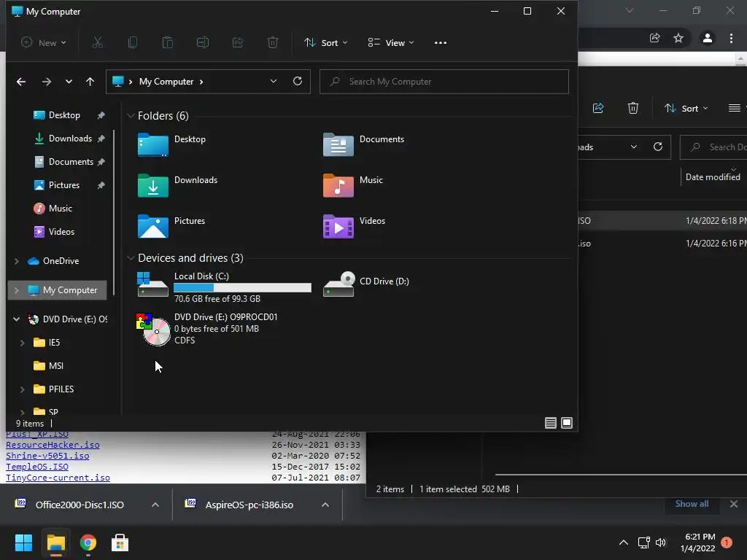Open address bar history dropdown

pyautogui.click(x=274, y=81)
